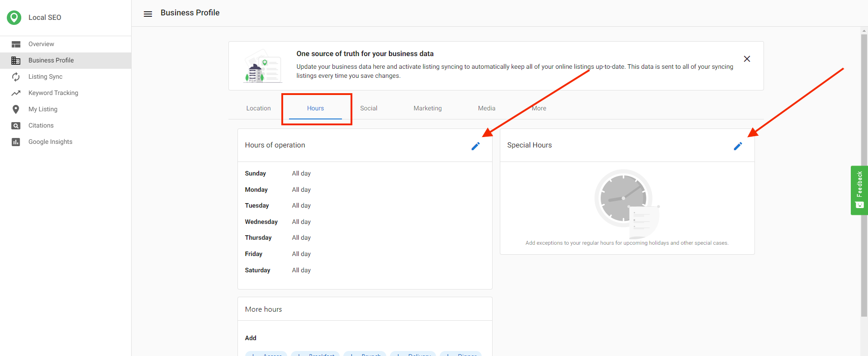The height and width of the screenshot is (356, 868).
Task: Click the Special Hours pencil edit icon
Action: click(738, 146)
